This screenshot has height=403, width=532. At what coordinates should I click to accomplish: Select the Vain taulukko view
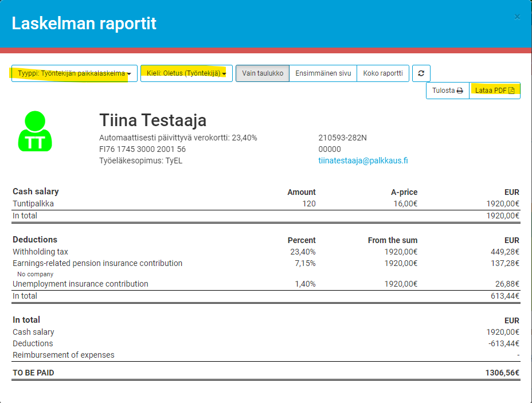click(263, 73)
